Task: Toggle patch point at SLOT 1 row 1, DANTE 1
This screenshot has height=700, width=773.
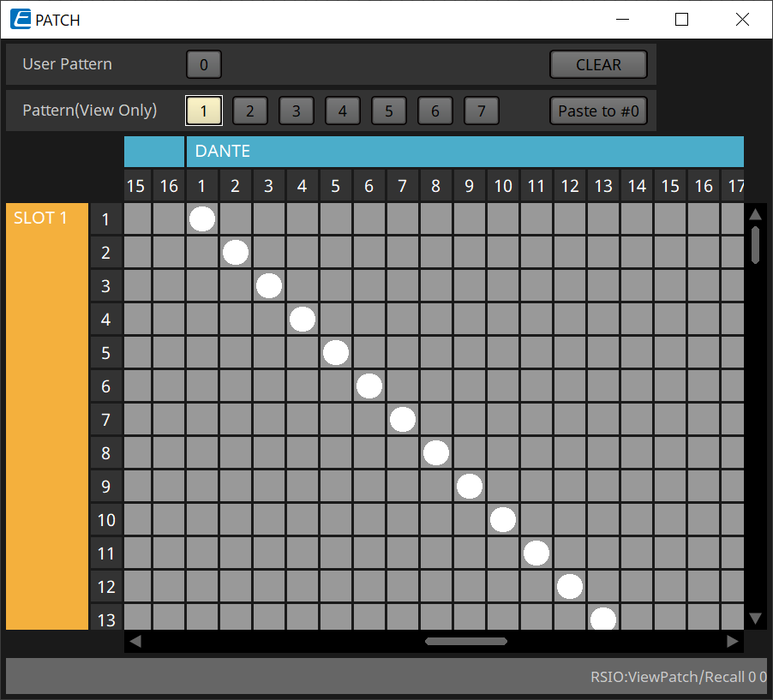Action: point(202,219)
